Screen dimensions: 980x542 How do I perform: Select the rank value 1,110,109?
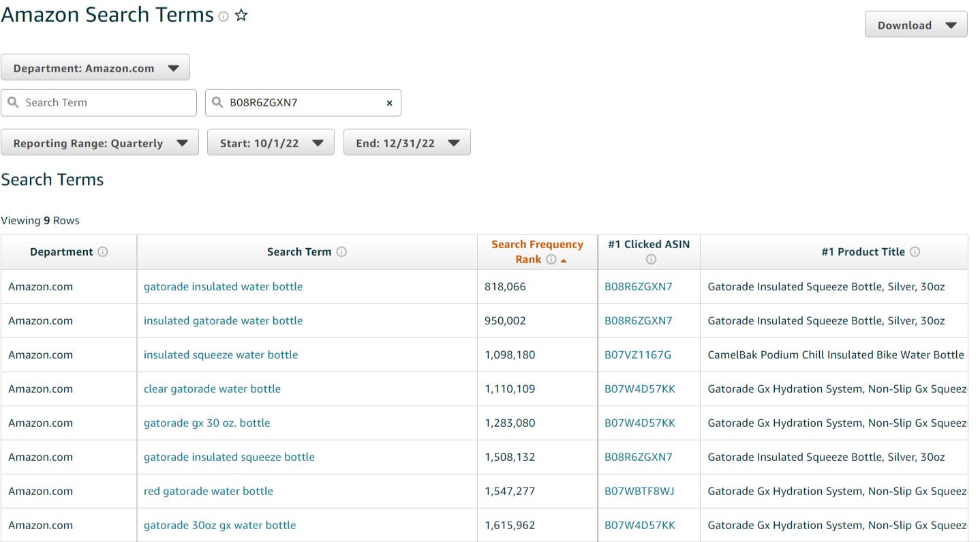pyautogui.click(x=510, y=389)
